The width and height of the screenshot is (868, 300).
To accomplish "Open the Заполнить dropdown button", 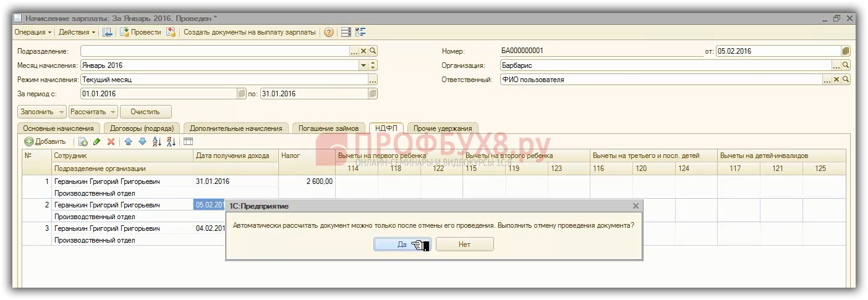I will pos(42,112).
